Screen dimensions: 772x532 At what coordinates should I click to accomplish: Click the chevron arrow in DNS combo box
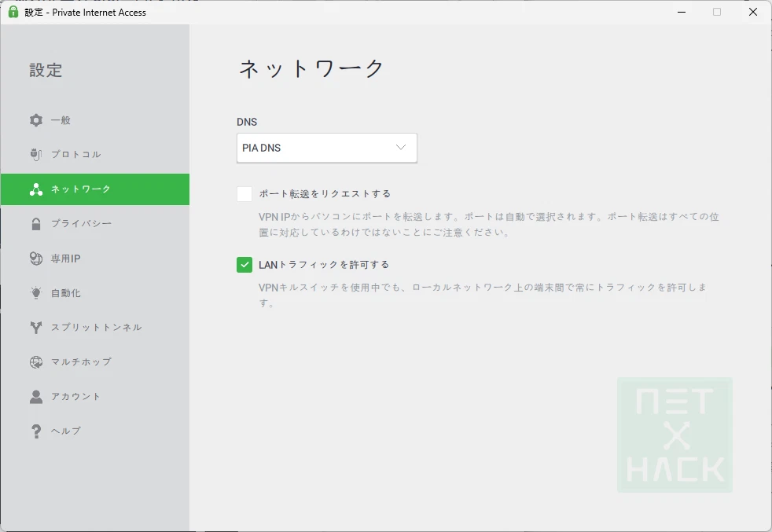click(x=401, y=148)
